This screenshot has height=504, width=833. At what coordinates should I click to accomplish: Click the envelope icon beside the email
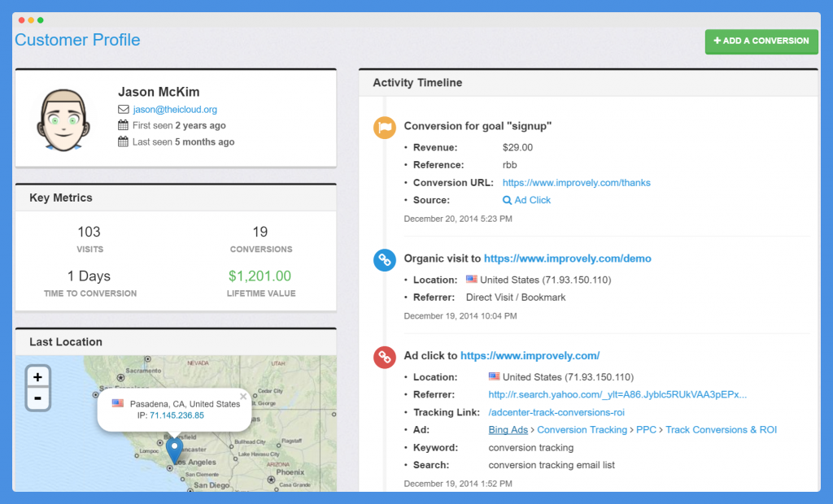[x=124, y=110]
